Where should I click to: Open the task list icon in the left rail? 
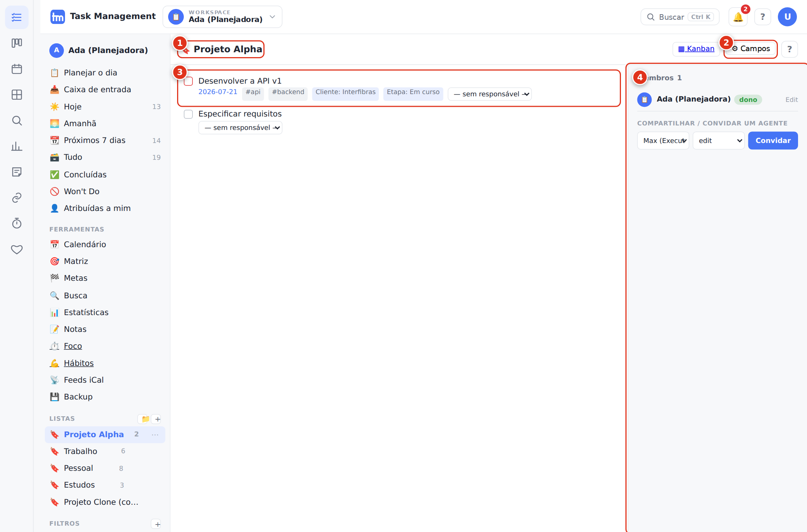17,17
